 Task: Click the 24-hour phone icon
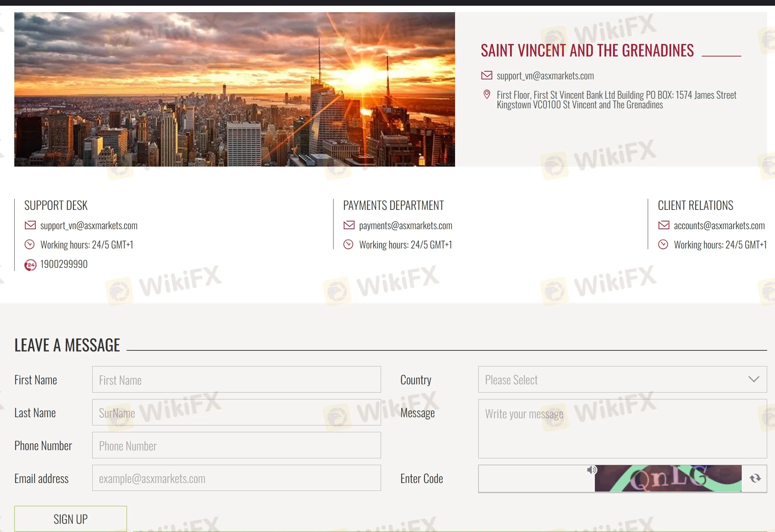30,265
